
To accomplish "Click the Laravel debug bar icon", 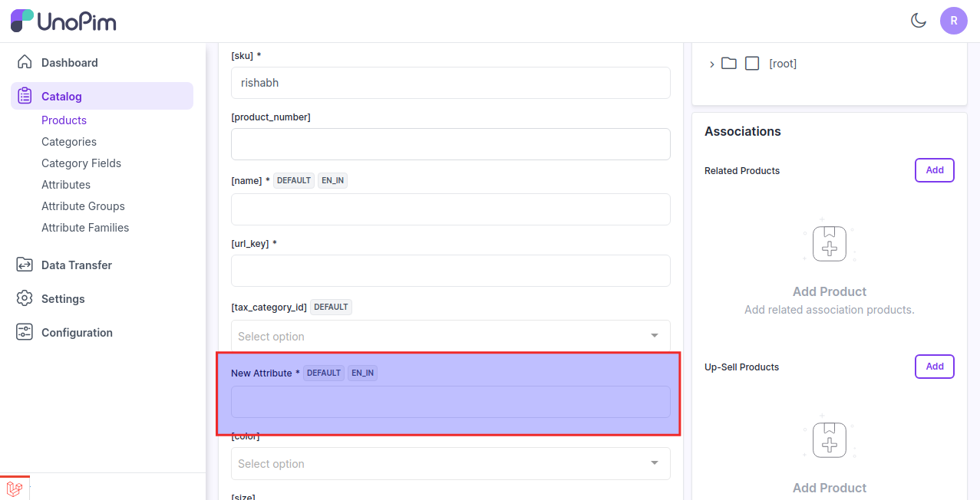I will click(x=15, y=488).
